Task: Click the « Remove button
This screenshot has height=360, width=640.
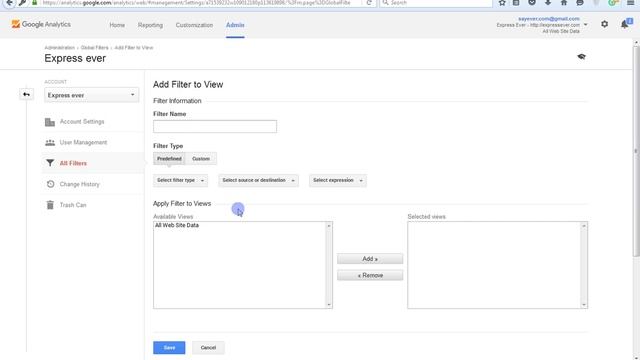Action: (x=370, y=276)
